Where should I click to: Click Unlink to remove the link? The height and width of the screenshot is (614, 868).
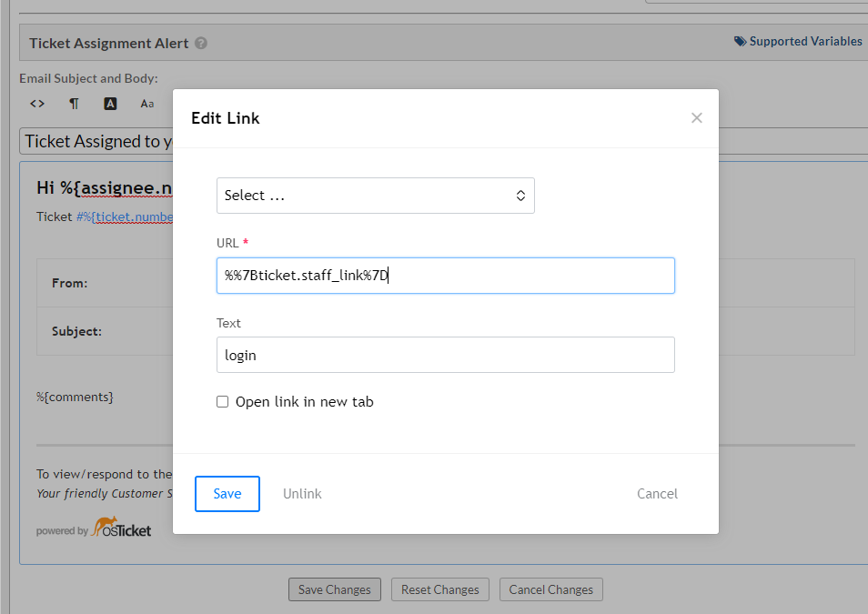point(302,494)
